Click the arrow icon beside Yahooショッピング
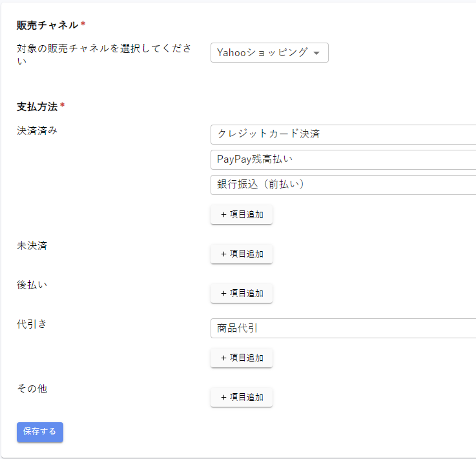The image size is (476, 459). click(x=316, y=54)
